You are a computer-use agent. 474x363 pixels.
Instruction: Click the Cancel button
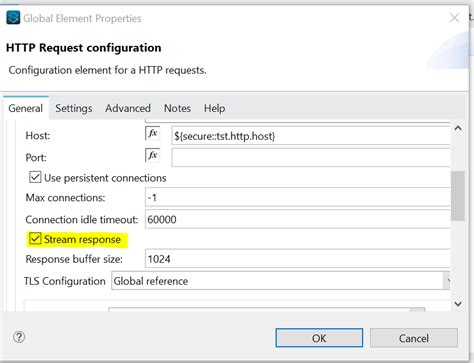click(x=414, y=338)
